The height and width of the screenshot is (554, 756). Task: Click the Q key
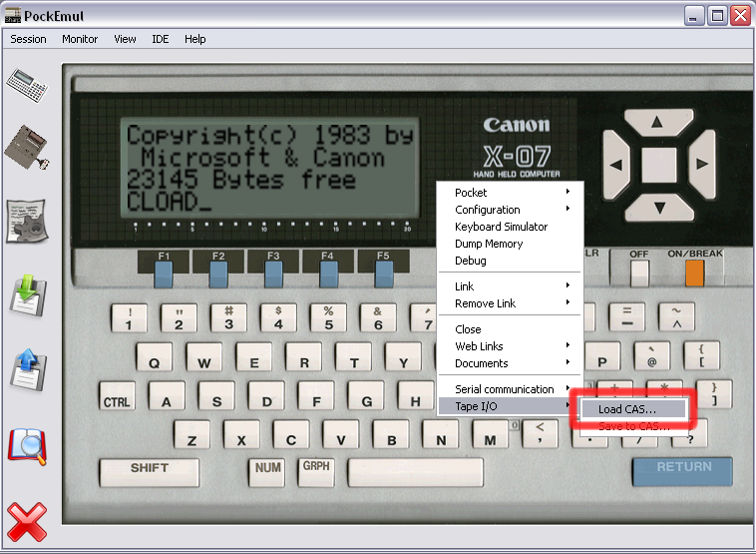155,357
